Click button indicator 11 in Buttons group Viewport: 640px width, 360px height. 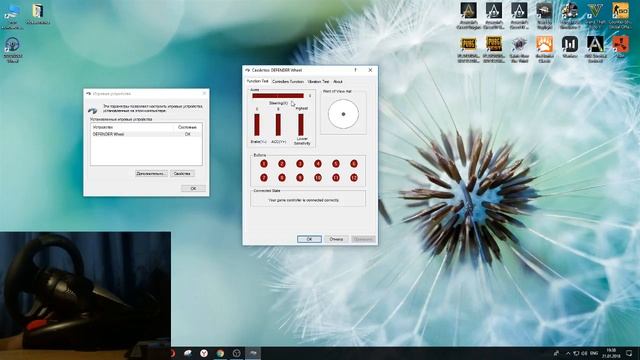(336, 178)
